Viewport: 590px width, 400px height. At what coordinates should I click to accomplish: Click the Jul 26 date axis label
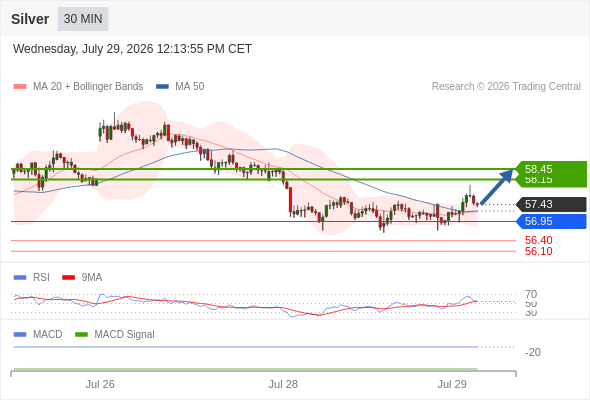(100, 384)
